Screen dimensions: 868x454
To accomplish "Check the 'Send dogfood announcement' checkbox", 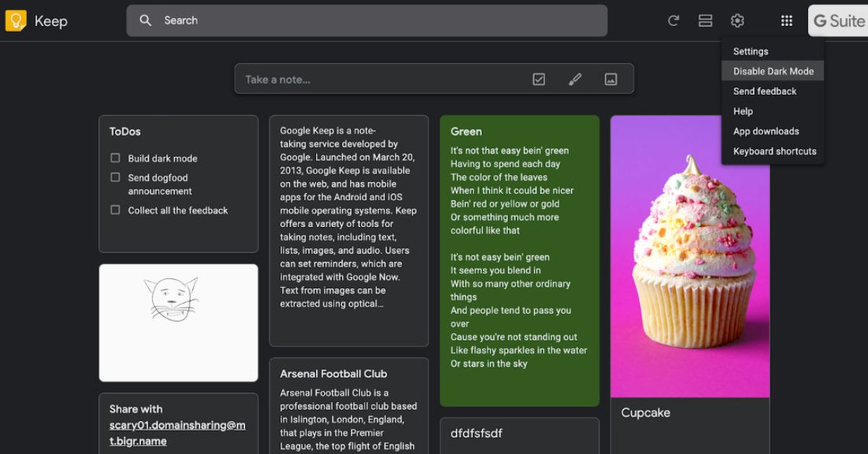I will coord(115,177).
